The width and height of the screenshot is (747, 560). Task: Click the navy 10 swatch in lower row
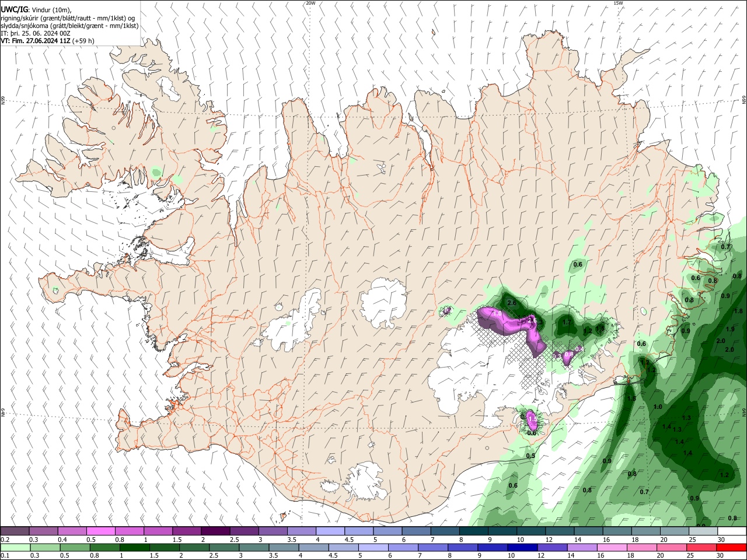point(522,547)
